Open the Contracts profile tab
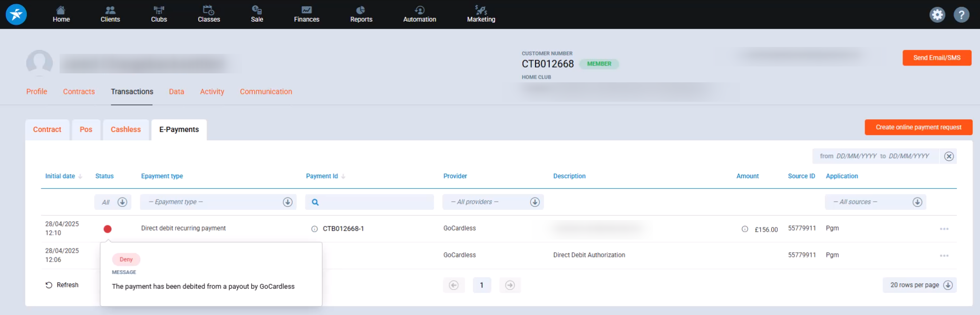Image resolution: width=980 pixels, height=315 pixels. click(79, 92)
